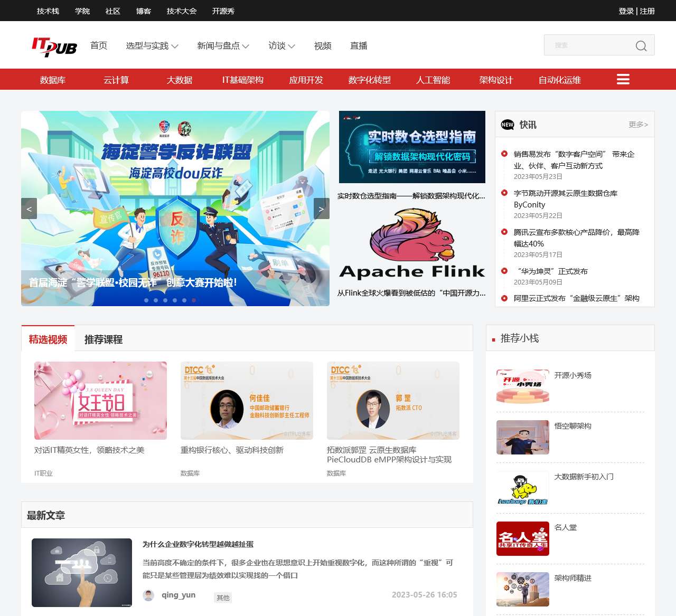
Task: Open the 悟空聊架构 thumbnail
Action: (523, 437)
